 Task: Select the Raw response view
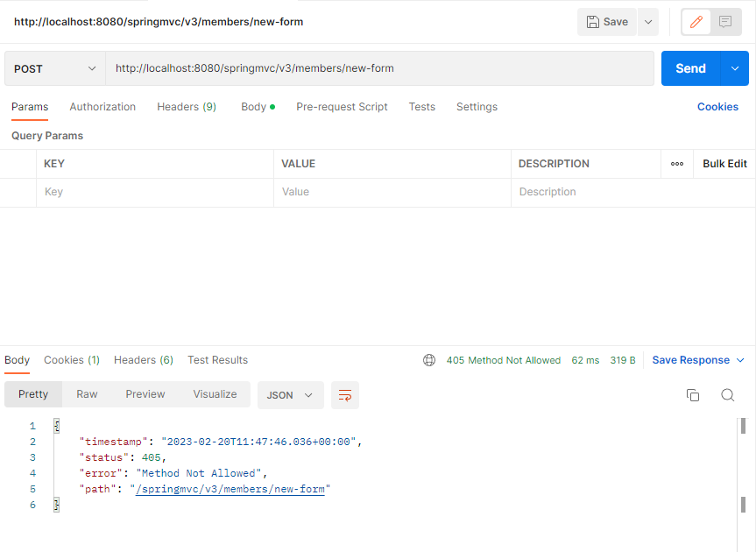point(87,394)
